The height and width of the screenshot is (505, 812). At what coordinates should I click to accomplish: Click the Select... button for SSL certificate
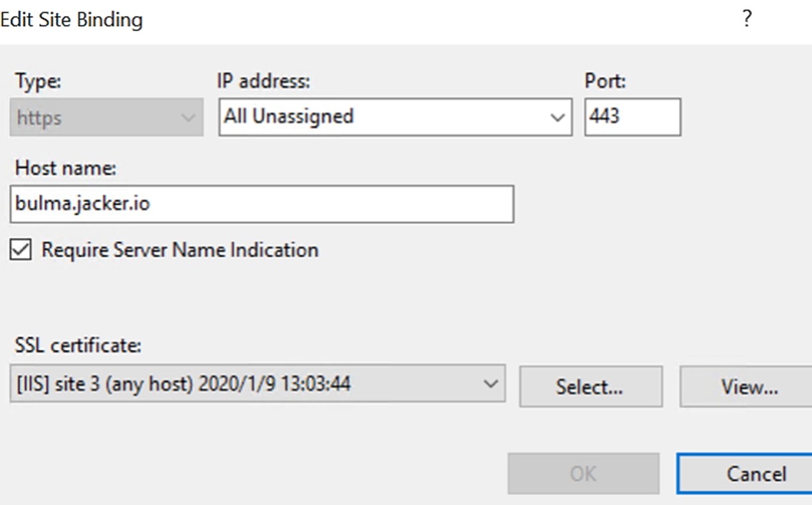coord(590,386)
